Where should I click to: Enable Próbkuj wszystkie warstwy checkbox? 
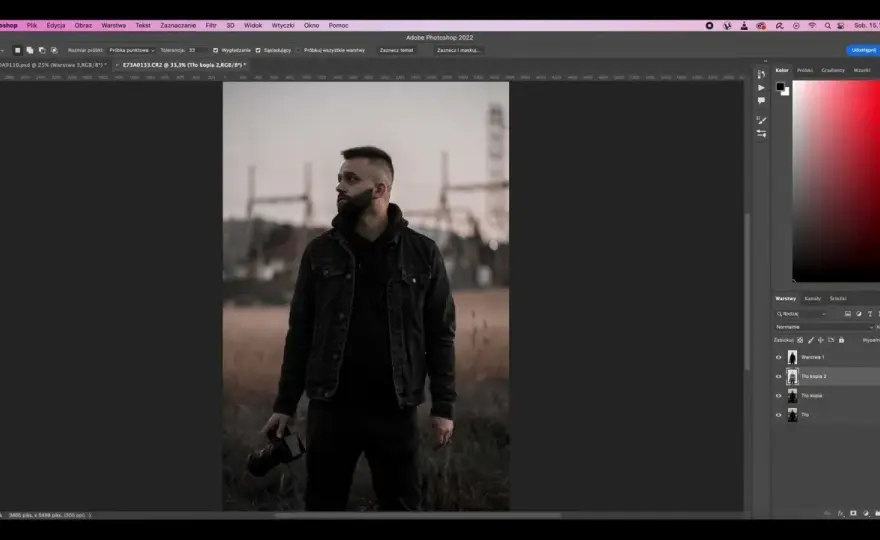[x=298, y=50]
